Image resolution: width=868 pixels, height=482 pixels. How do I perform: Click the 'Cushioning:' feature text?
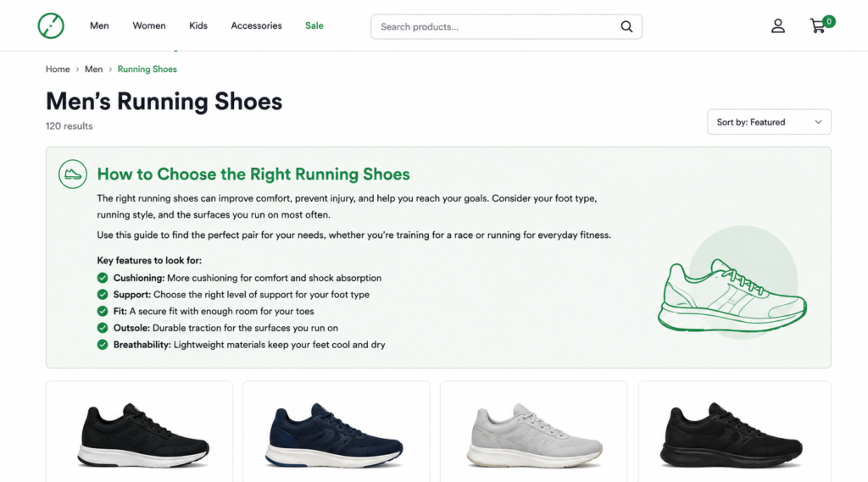coord(139,278)
